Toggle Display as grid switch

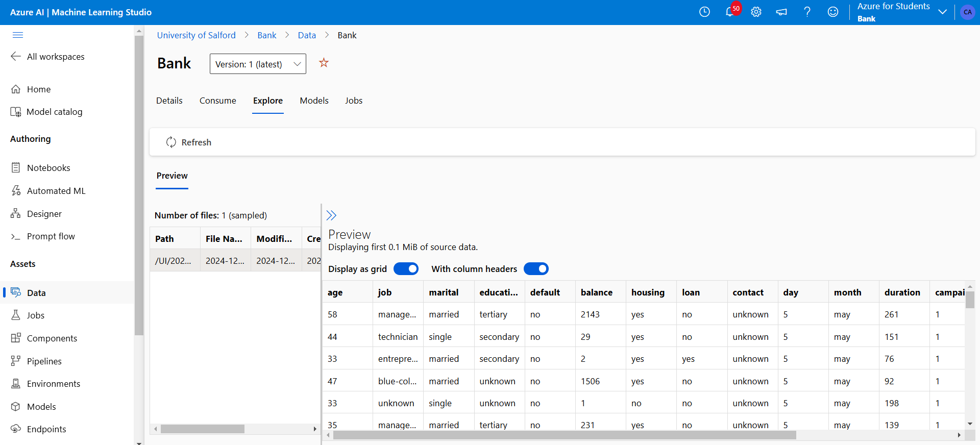click(x=406, y=269)
